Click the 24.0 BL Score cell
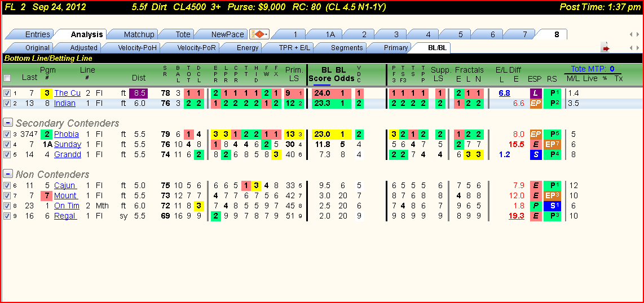The image size is (644, 303). point(321,93)
